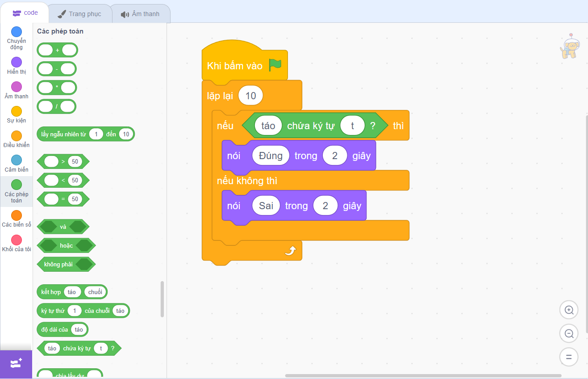Open the Sự kiện block category
Screen dimensions: 588x379
tap(17, 111)
